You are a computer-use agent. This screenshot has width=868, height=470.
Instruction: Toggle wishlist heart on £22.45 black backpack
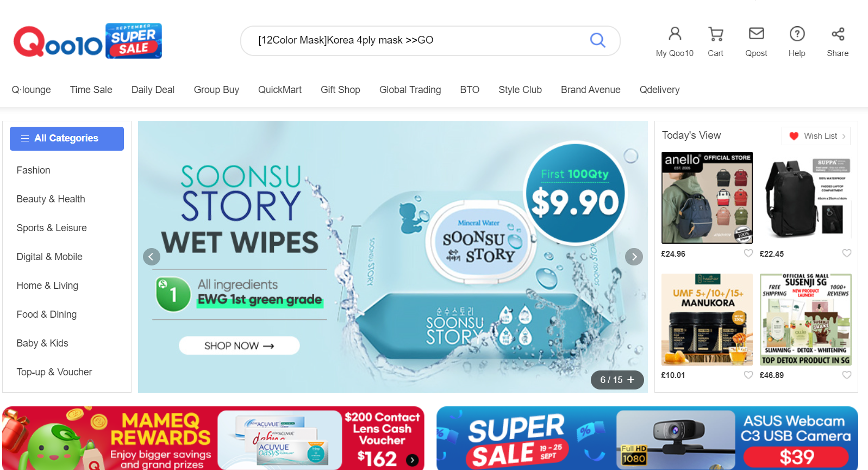tap(846, 253)
